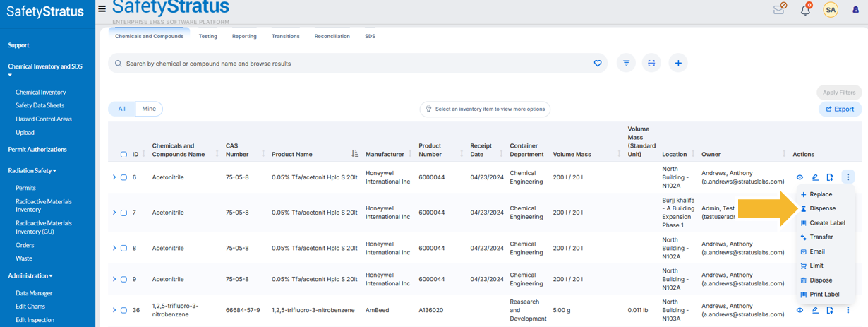Sort by the CAS Number column header
868x327 pixels.
coord(236,150)
